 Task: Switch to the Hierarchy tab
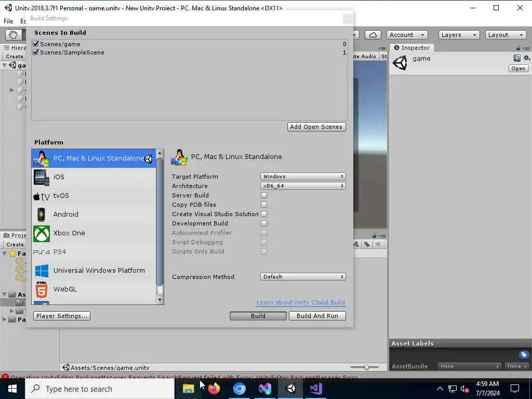tap(14, 48)
